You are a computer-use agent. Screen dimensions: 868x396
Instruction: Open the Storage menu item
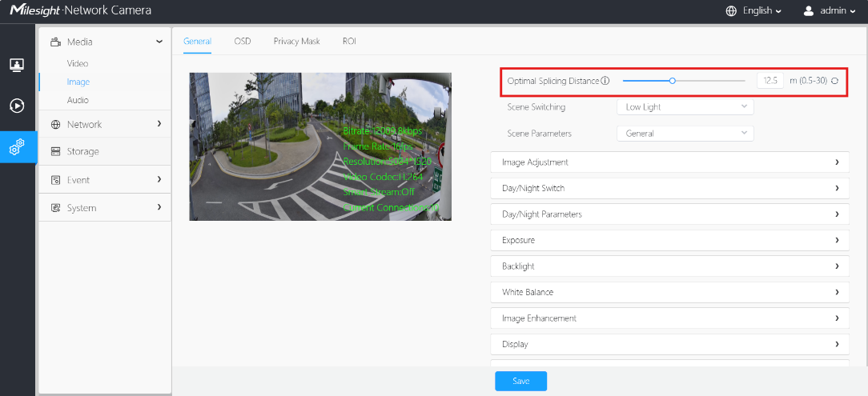[x=105, y=151]
